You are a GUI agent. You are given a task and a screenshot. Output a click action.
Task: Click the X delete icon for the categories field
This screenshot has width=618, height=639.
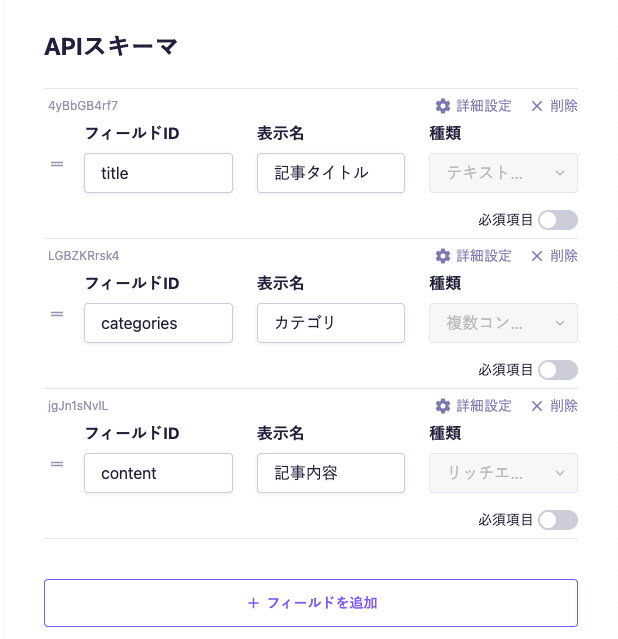[537, 256]
